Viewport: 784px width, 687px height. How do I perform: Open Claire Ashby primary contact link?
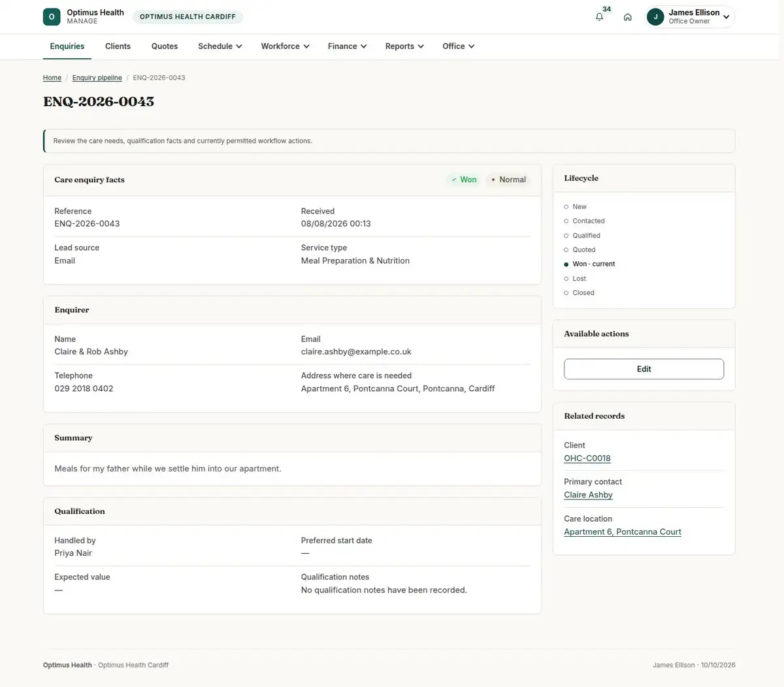[x=588, y=495]
